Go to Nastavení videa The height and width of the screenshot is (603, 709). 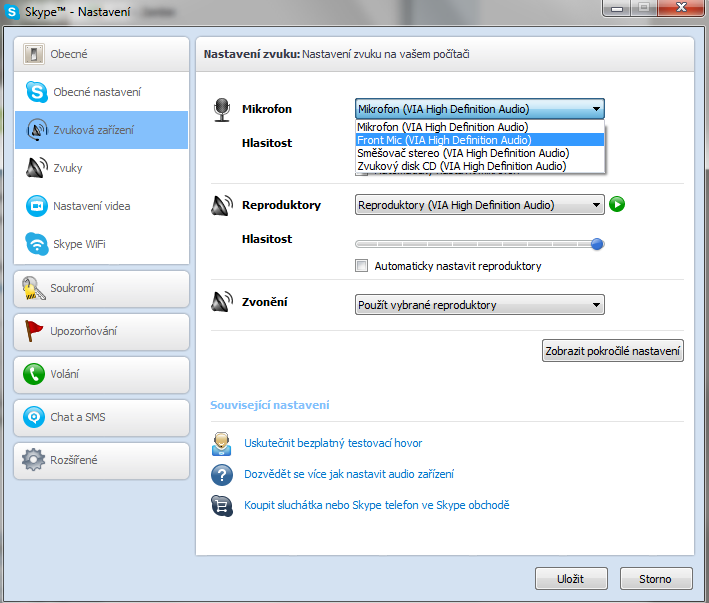pyautogui.click(x=101, y=206)
